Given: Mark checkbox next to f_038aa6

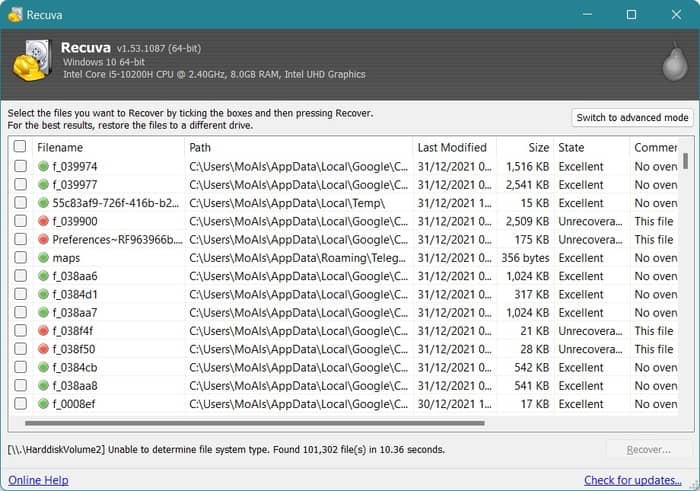Looking at the screenshot, I should 20,276.
